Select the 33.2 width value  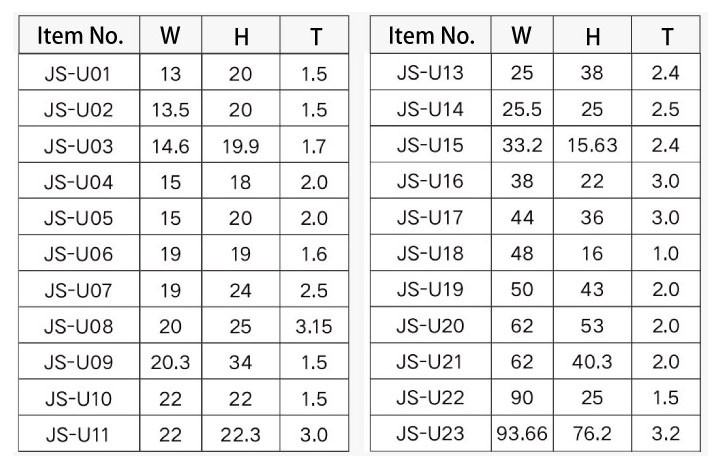pyautogui.click(x=521, y=146)
